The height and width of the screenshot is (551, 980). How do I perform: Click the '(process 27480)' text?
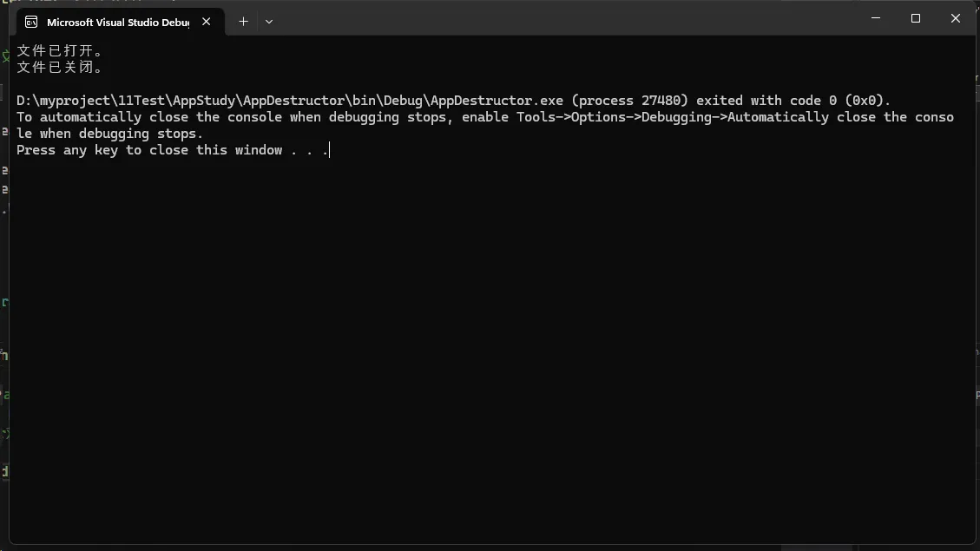click(x=629, y=101)
